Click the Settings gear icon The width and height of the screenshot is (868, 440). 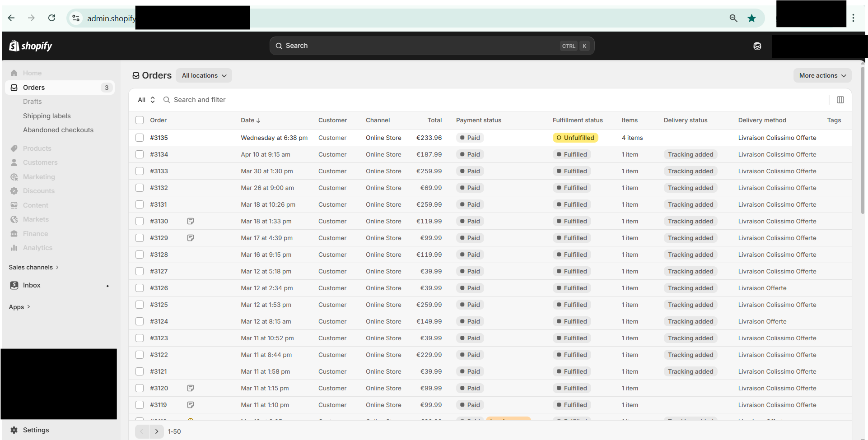click(x=14, y=430)
